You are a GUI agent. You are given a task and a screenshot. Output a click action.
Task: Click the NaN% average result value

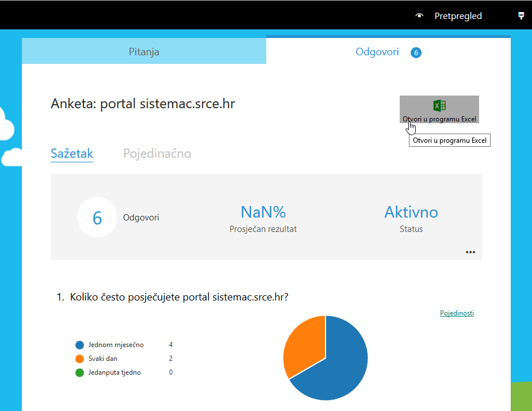coord(263,212)
